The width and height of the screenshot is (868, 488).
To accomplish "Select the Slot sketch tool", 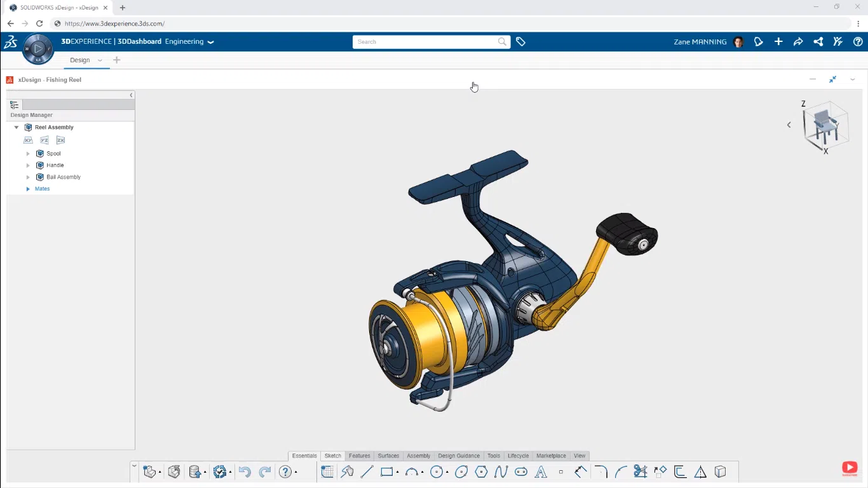I will point(521,471).
